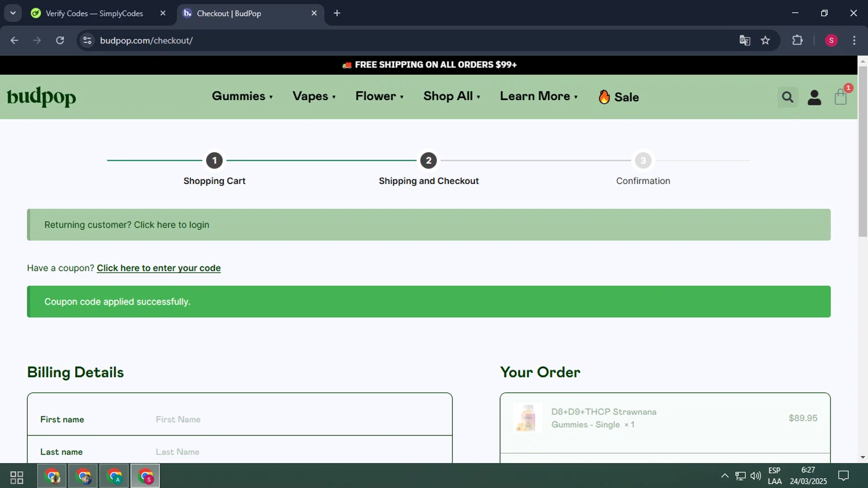Open the Windows Start button
Viewport: 868px width, 488px height.
pyautogui.click(x=17, y=477)
